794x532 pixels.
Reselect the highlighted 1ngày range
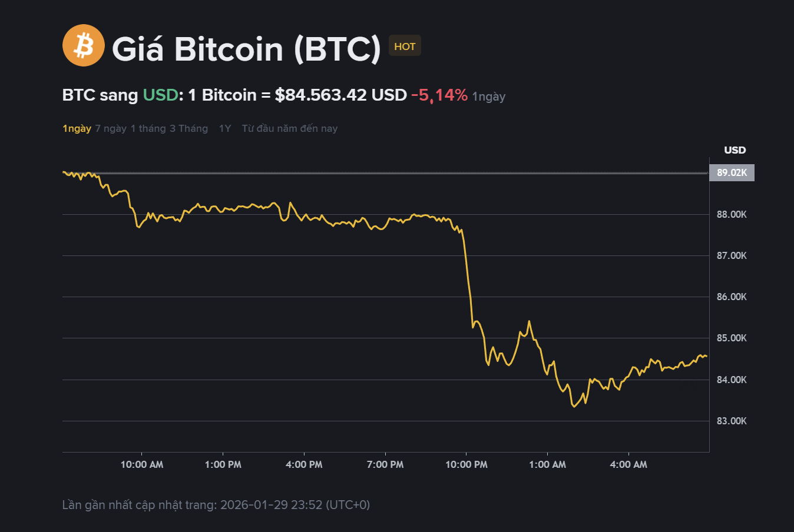pyautogui.click(x=77, y=128)
